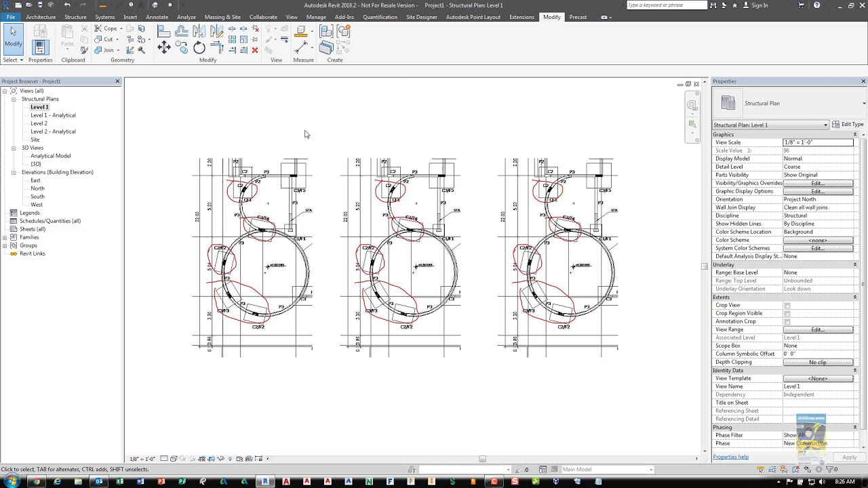Viewport: 868px width, 488px height.
Task: Toggle Annotation Crop checkbox
Action: [x=787, y=321]
